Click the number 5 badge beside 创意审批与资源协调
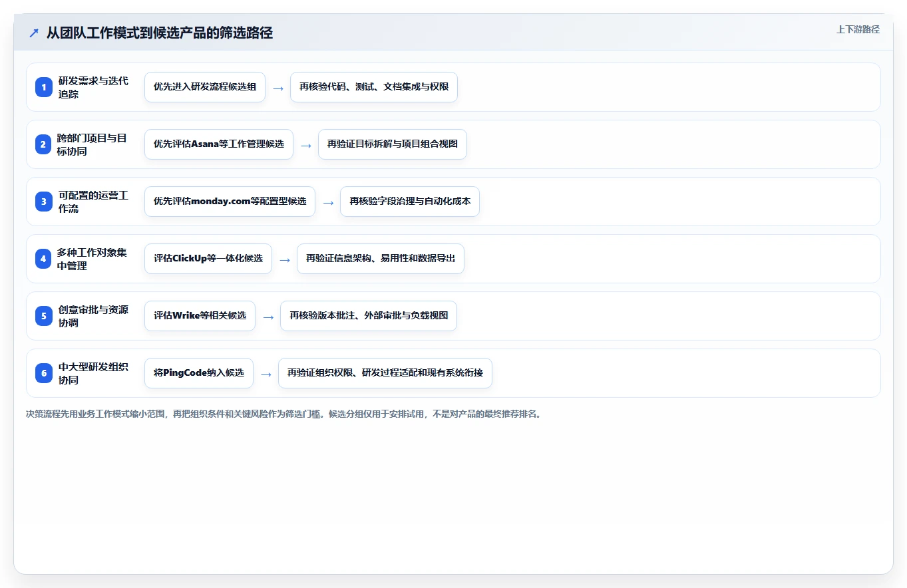 coord(44,316)
